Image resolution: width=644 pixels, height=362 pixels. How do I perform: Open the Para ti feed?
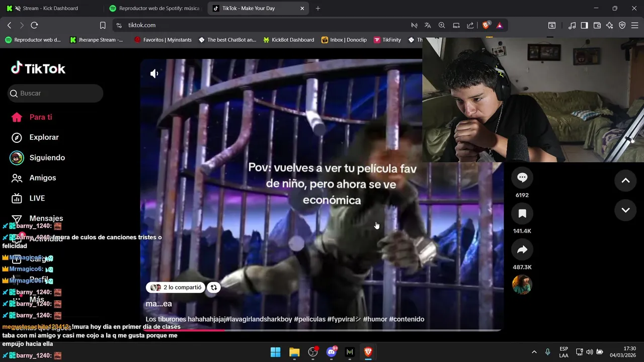(32, 117)
